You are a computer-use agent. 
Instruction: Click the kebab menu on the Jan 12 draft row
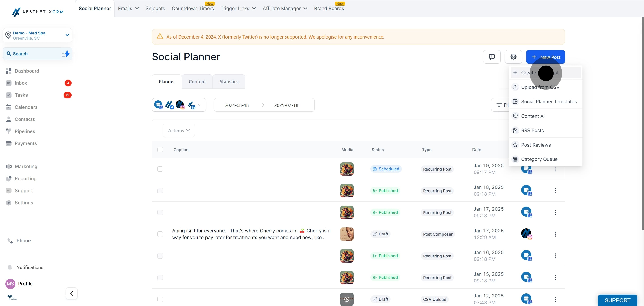[555, 299]
